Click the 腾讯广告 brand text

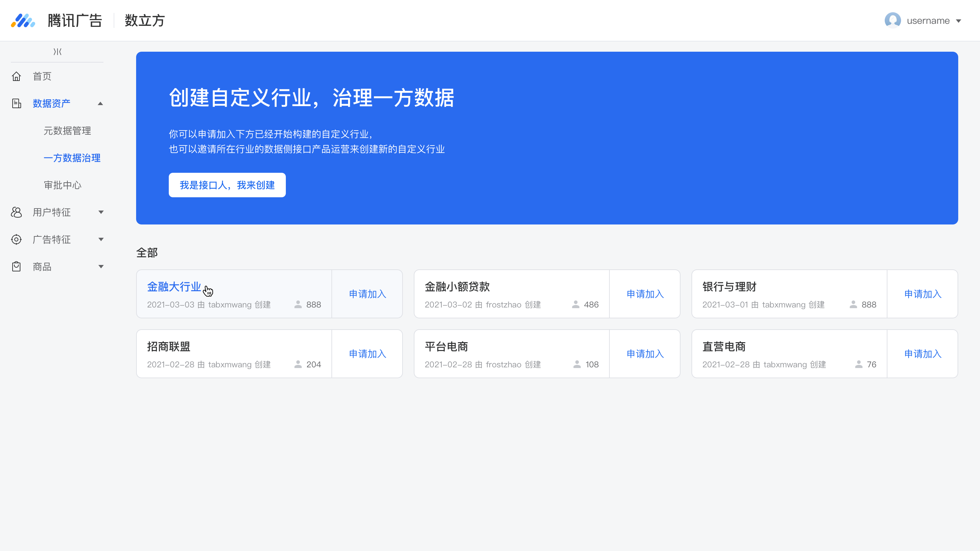(75, 20)
